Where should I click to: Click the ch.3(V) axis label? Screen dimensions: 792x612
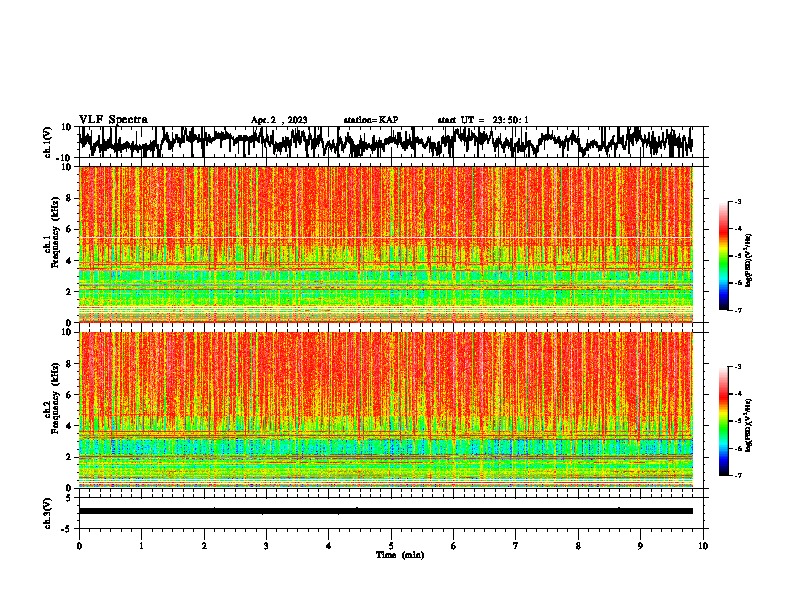pos(48,513)
